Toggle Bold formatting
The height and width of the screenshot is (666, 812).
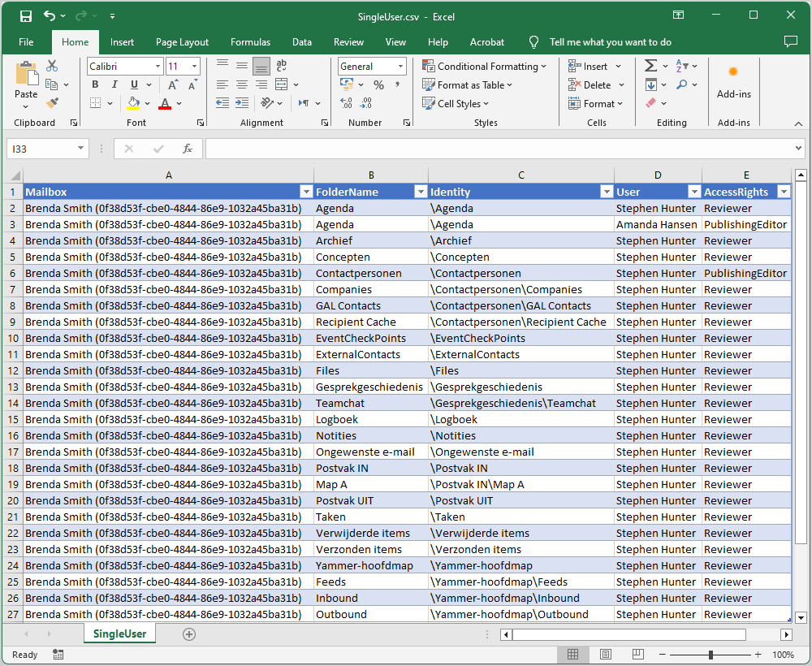pos(95,84)
